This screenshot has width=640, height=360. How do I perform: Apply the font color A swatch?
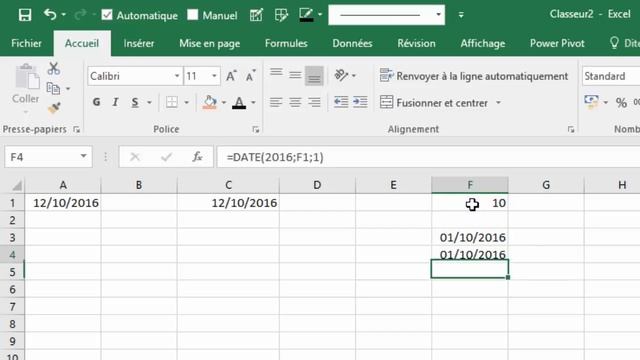coord(239,102)
